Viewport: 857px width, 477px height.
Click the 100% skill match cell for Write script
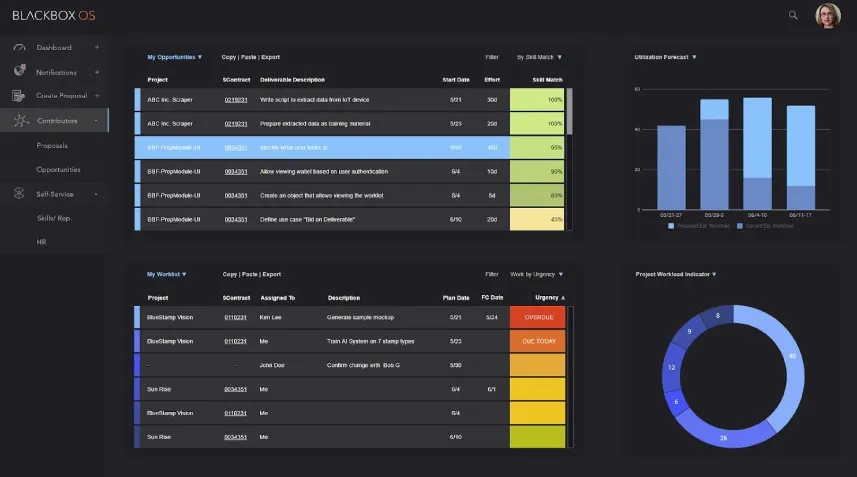pyautogui.click(x=537, y=100)
